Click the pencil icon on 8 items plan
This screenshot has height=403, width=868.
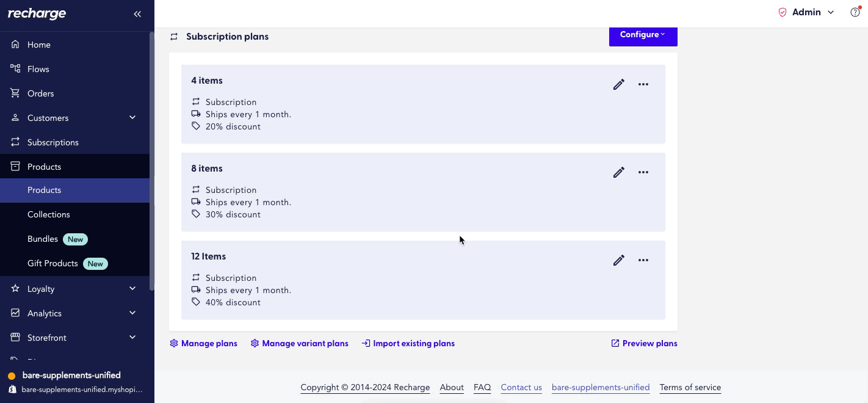pyautogui.click(x=619, y=172)
